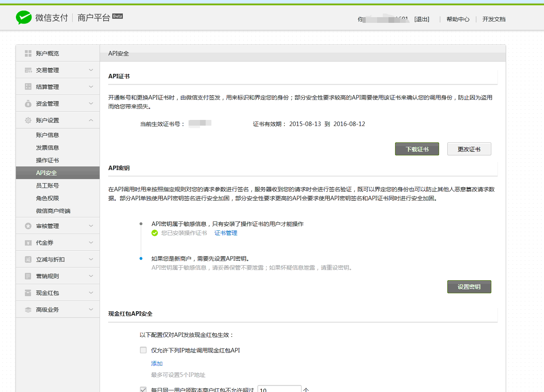Expand the 资金管理 chevron
The image size is (544, 392).
pos(91,104)
